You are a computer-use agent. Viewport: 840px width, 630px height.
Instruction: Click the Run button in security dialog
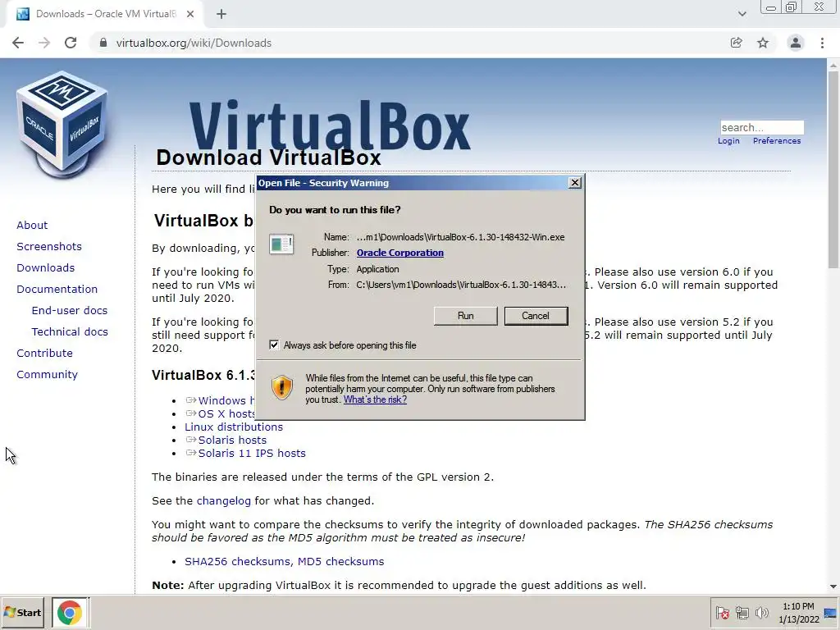(465, 316)
